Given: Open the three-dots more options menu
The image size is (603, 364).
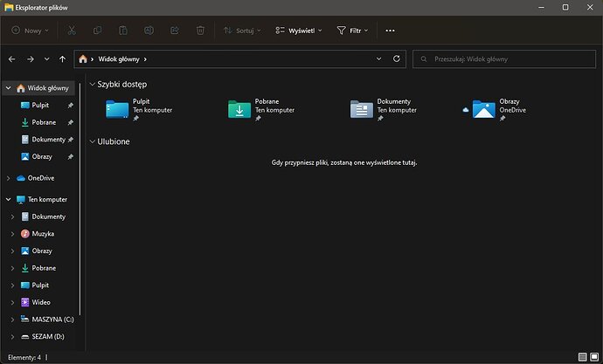Looking at the screenshot, I should click(390, 30).
